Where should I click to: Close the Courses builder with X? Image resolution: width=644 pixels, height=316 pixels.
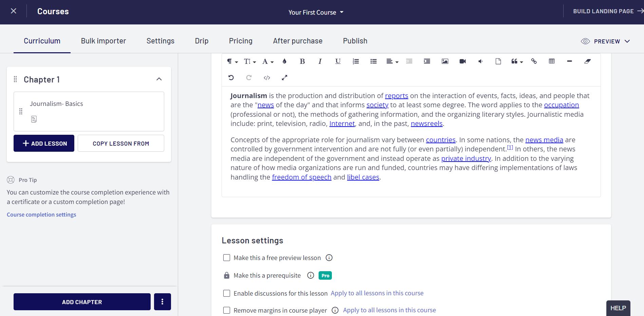tap(14, 11)
